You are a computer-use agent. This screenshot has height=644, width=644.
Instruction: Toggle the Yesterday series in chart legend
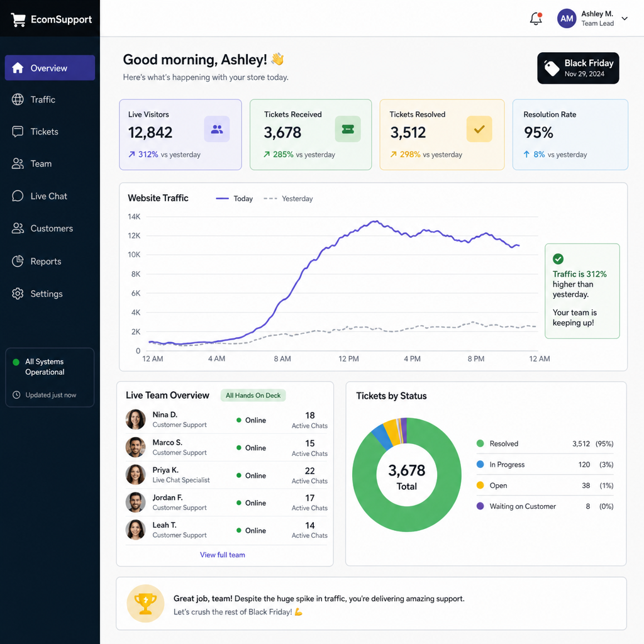(x=288, y=199)
